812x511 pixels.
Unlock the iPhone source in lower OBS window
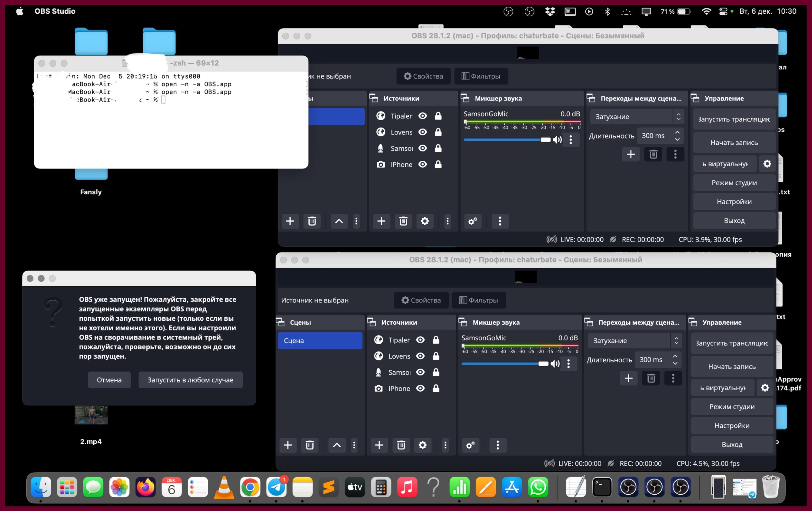click(436, 388)
